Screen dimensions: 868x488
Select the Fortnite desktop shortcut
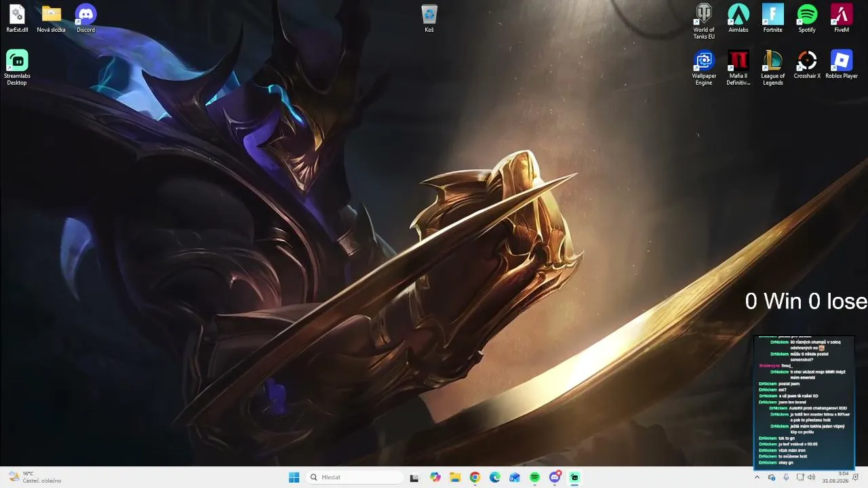773,19
